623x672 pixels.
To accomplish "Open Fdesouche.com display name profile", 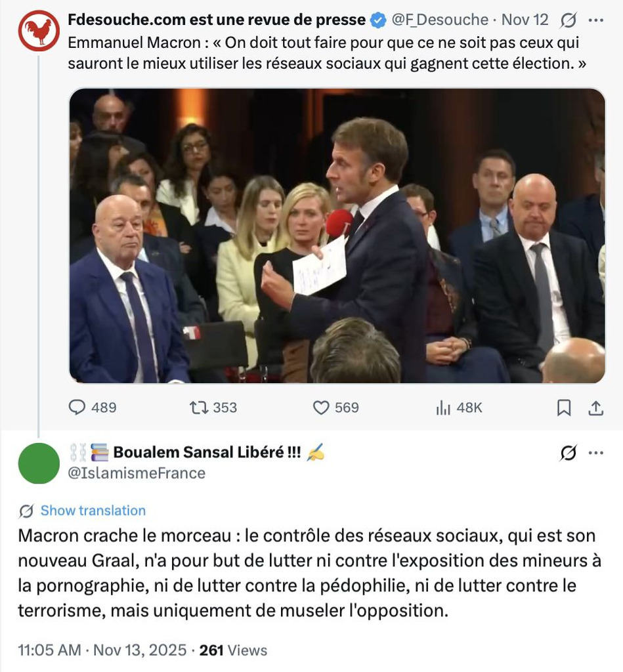I will (217, 20).
